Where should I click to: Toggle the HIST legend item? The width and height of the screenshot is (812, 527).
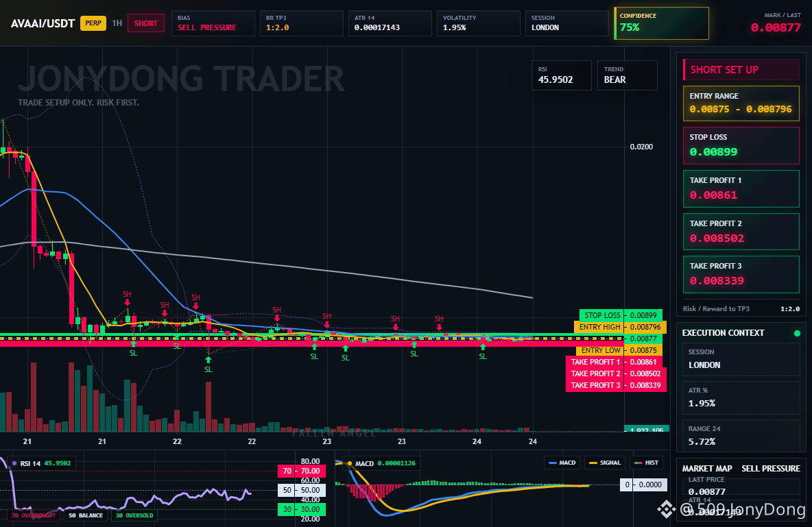pyautogui.click(x=646, y=463)
